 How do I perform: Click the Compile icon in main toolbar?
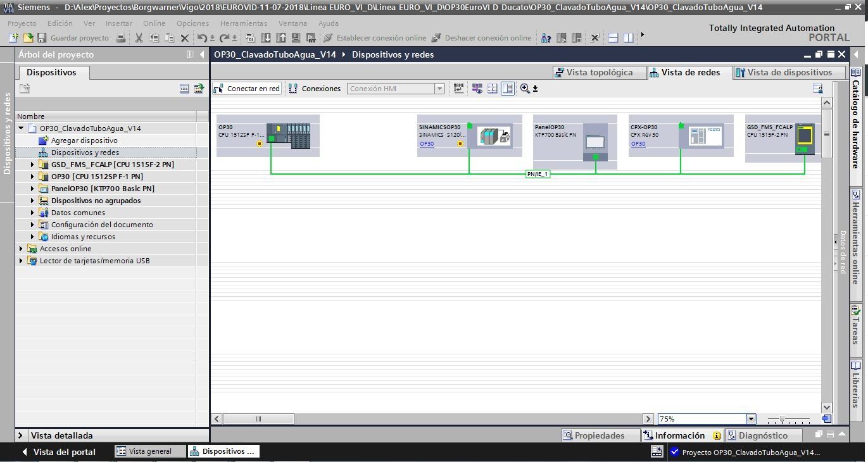250,38
